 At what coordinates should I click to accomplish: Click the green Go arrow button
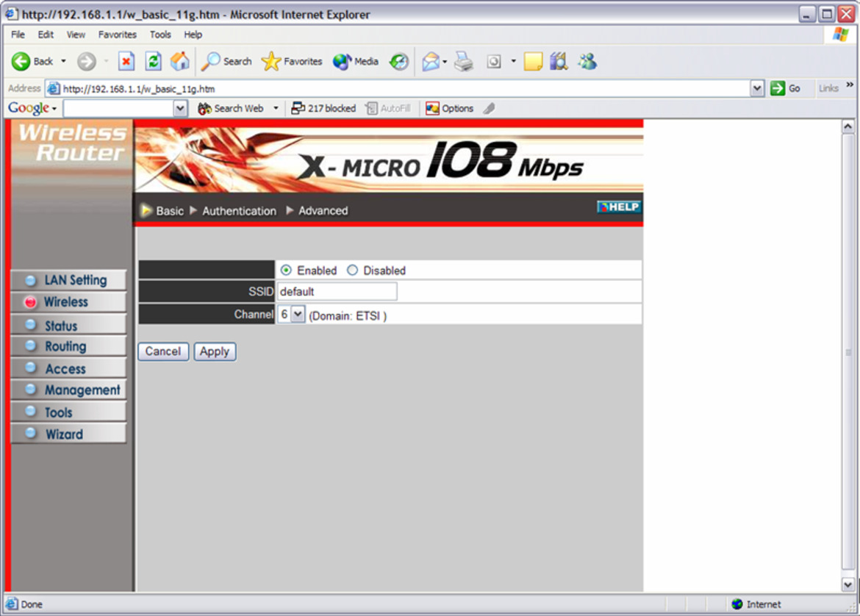[777, 88]
